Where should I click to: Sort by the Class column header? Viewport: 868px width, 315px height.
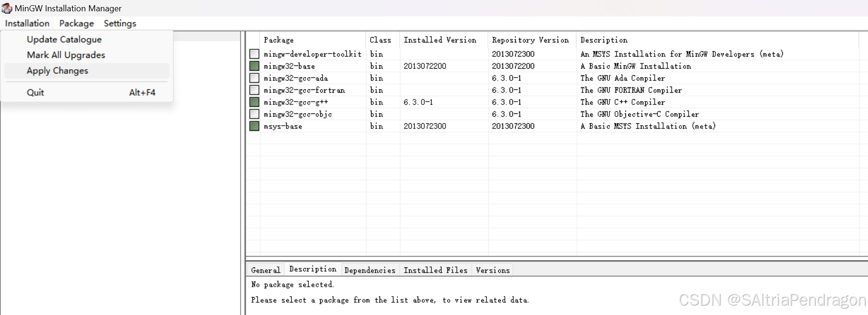point(383,40)
